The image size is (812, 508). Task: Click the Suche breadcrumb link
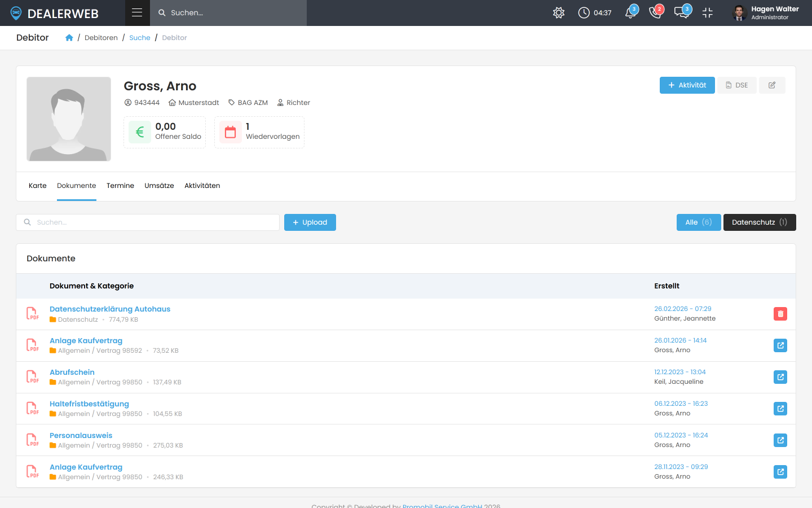pos(140,38)
